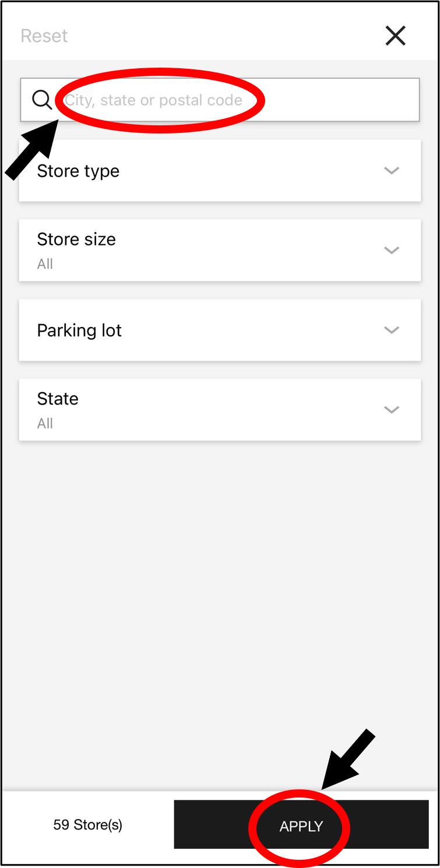Click the State chevron arrow
The height and width of the screenshot is (868, 440).
point(392,409)
